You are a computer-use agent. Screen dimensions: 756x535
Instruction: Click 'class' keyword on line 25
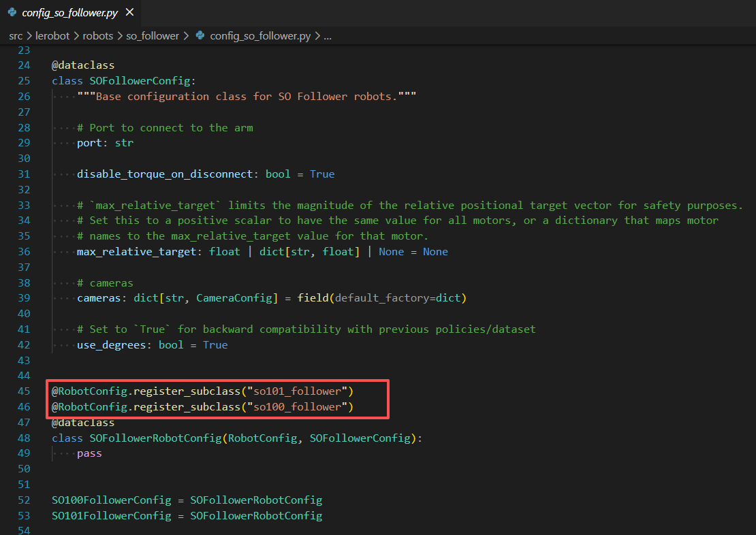(67, 81)
